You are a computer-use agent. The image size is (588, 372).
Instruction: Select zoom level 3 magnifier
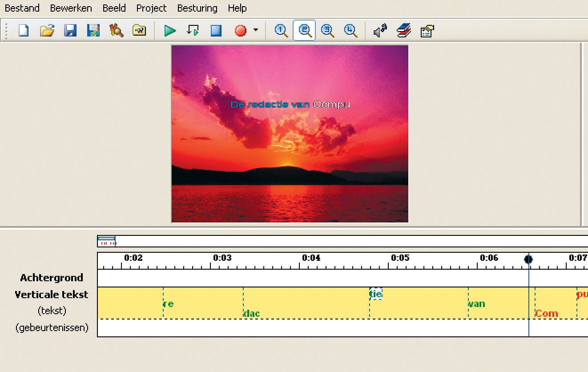click(x=327, y=31)
